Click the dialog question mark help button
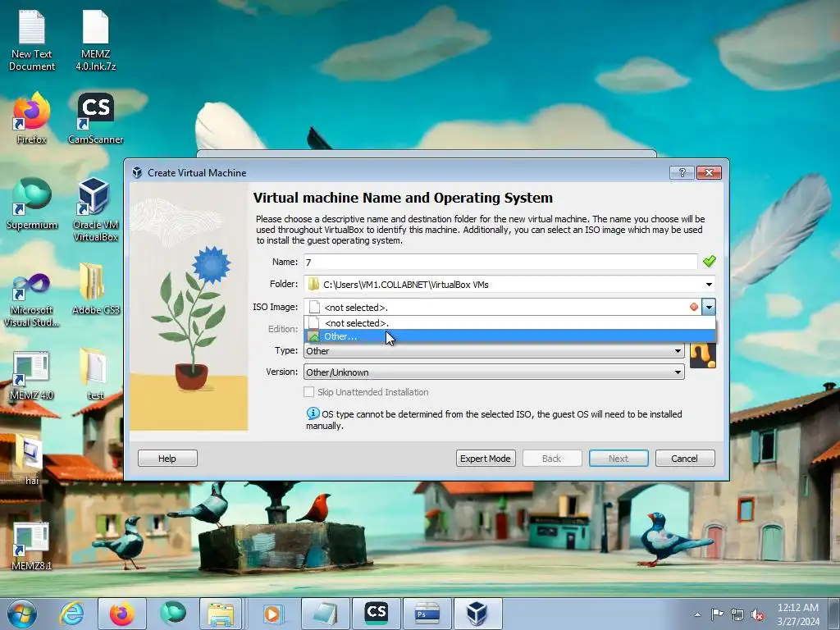The width and height of the screenshot is (840, 630). (x=682, y=172)
